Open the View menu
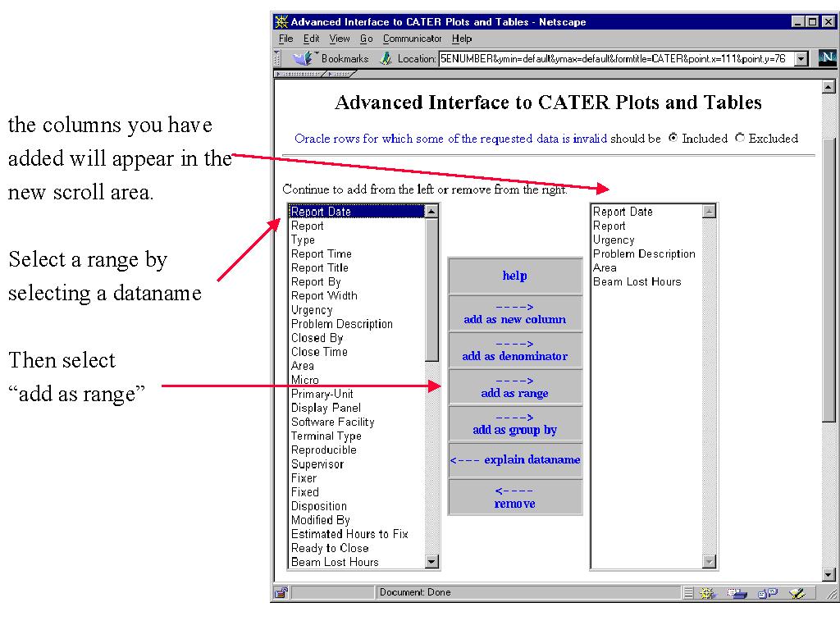The image size is (840, 630). click(x=340, y=39)
